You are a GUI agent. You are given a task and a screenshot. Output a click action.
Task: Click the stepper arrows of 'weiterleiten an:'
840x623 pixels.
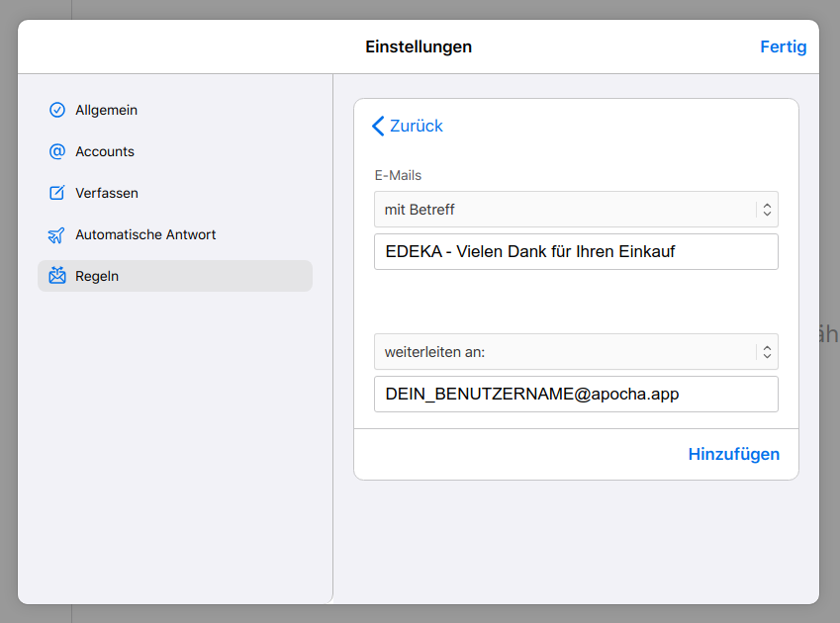pos(767,352)
